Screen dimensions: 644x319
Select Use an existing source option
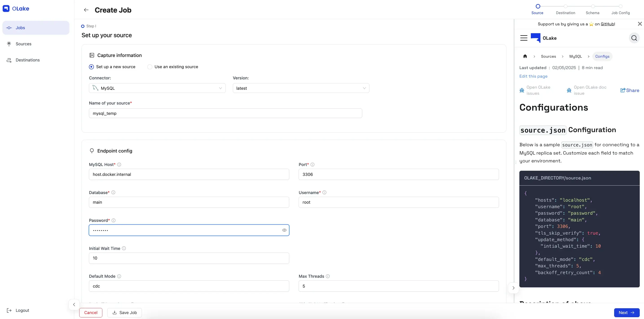coord(150,67)
